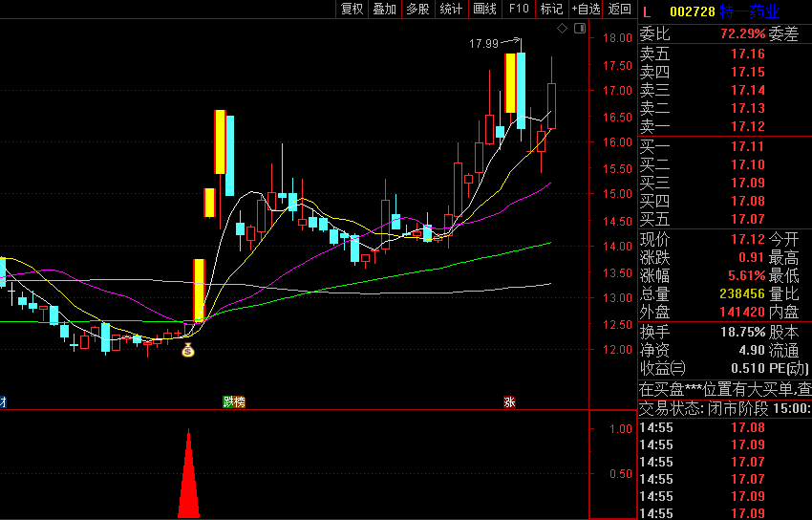The height and width of the screenshot is (520, 812).
Task: Open F10 company information
Action: pyautogui.click(x=519, y=9)
